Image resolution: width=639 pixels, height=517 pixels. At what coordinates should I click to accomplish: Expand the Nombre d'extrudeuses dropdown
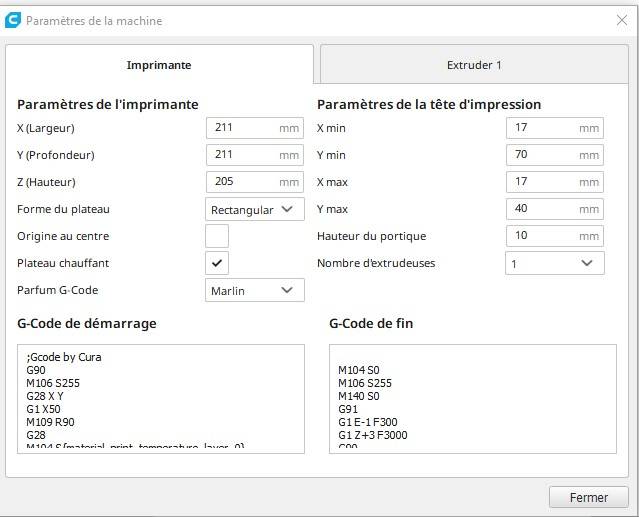coord(554,263)
